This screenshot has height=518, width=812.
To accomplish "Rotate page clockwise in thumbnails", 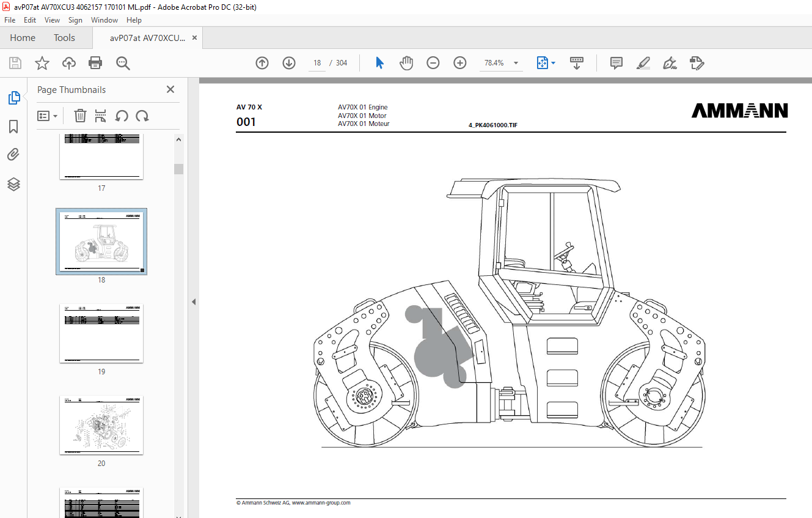I will point(142,116).
